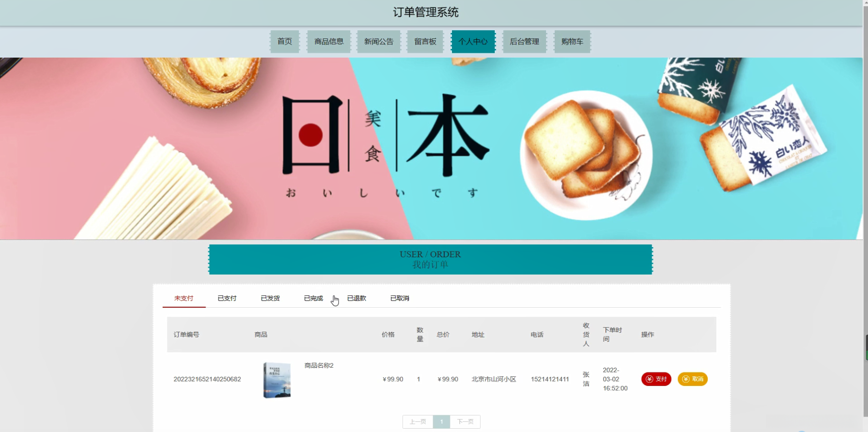Open 新闻公告 section
This screenshot has width=868, height=432.
click(x=379, y=42)
